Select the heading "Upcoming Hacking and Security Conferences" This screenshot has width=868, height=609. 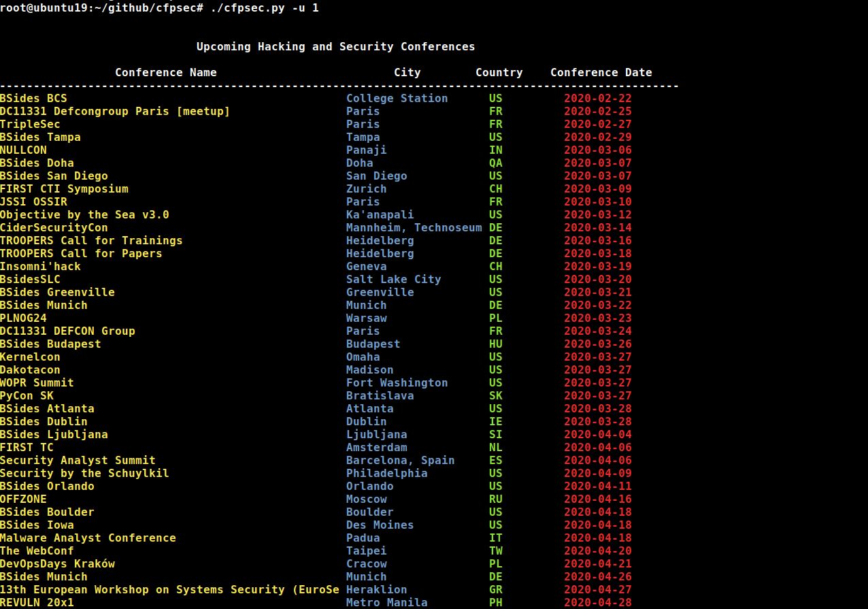pyautogui.click(x=336, y=47)
